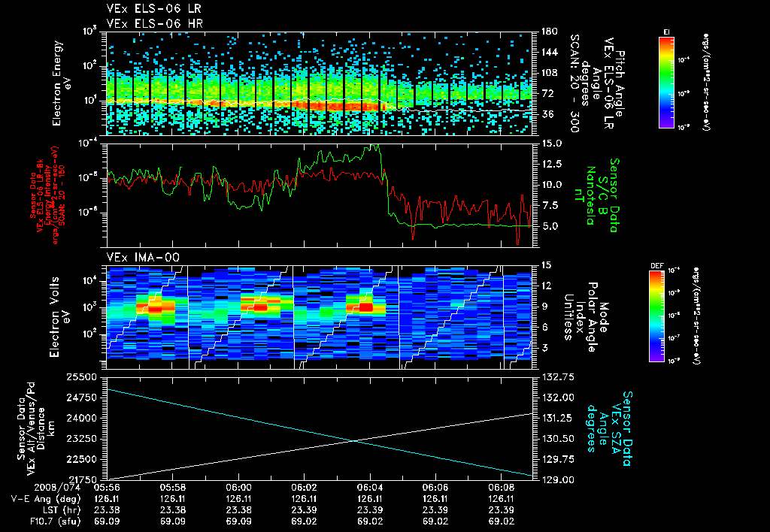Image resolution: width=770 pixels, height=532 pixels.
Task: Click the El color scale bar
Action: (x=666, y=82)
